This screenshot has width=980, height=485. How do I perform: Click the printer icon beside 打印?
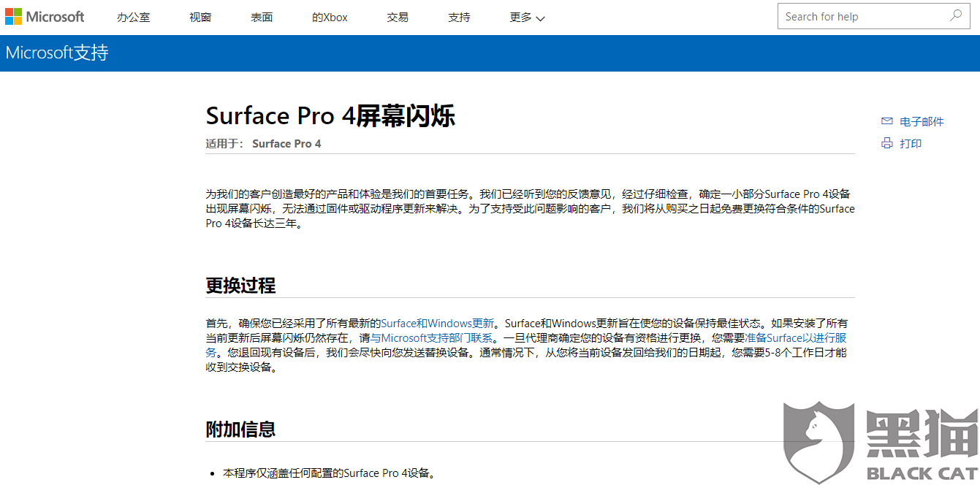click(886, 143)
